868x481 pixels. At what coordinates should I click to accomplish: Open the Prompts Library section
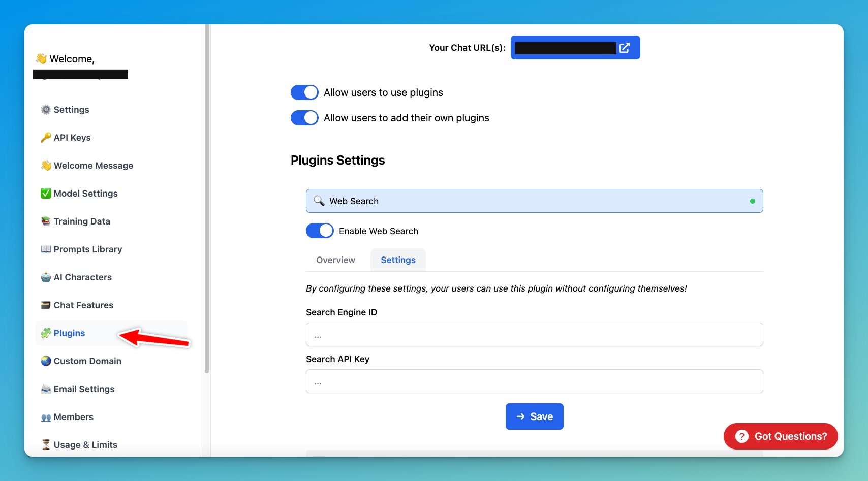87,249
